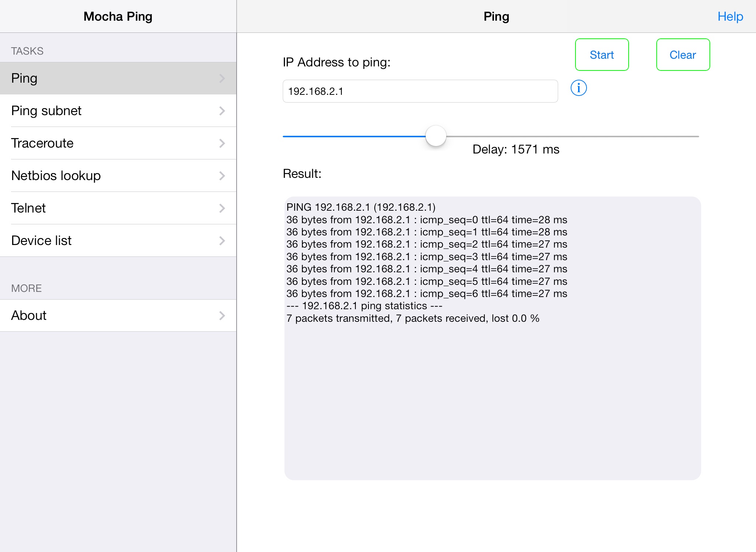Click the Ping subnet chevron arrow
Screen dimensions: 756x552
(x=222, y=111)
